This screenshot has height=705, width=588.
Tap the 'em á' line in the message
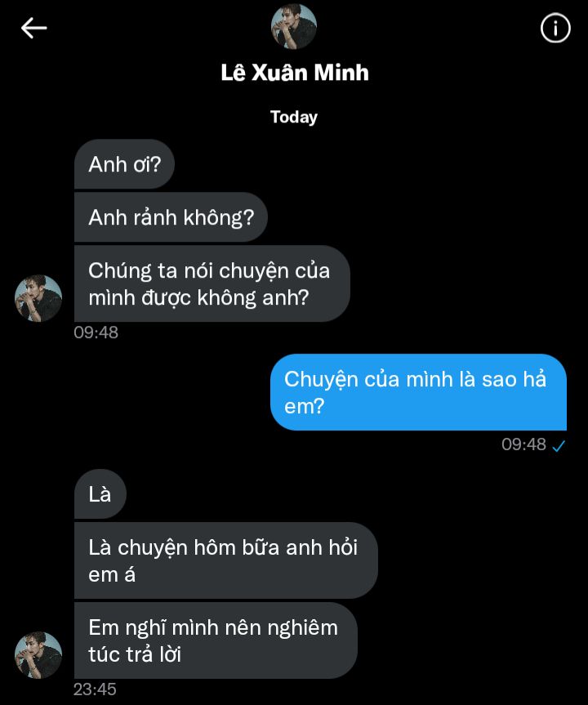click(x=112, y=574)
